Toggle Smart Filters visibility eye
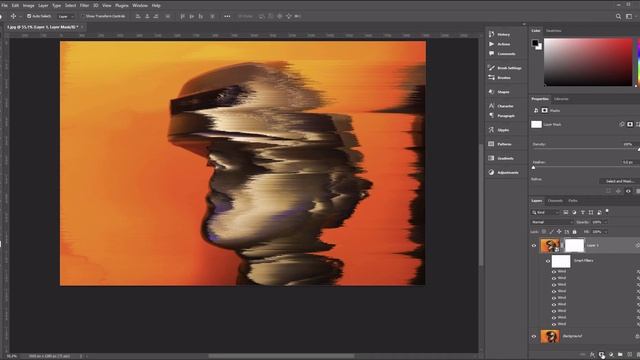The image size is (640, 360). pyautogui.click(x=548, y=261)
